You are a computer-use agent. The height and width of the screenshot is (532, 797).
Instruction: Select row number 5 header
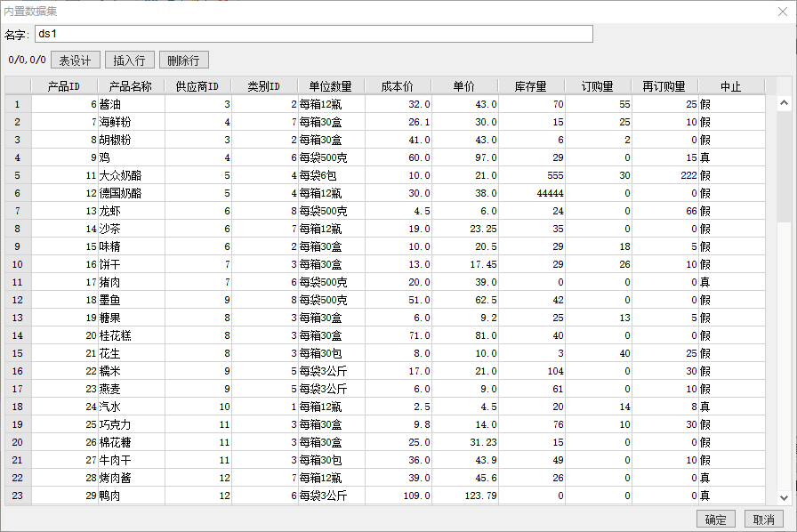(x=18, y=175)
